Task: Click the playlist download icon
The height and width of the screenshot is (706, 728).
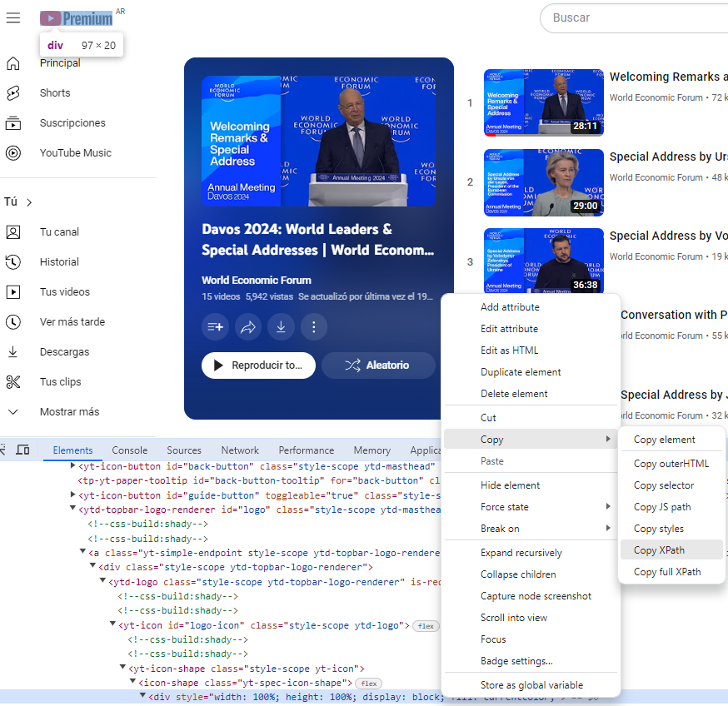Action: [281, 327]
